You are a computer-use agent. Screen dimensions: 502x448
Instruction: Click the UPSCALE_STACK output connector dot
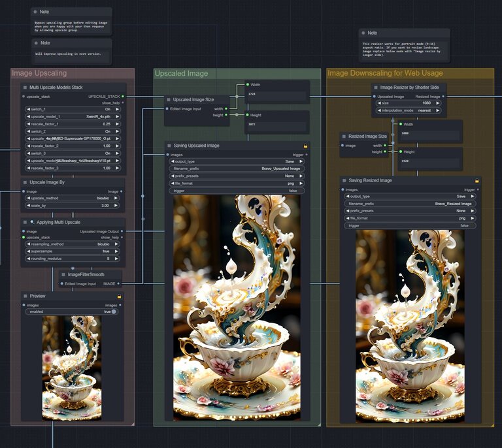pos(123,96)
